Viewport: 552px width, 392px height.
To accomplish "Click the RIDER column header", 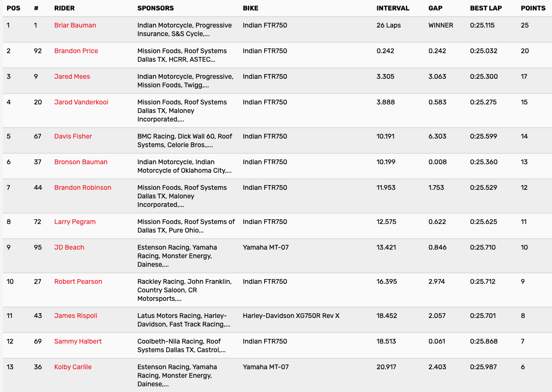I will click(x=64, y=8).
